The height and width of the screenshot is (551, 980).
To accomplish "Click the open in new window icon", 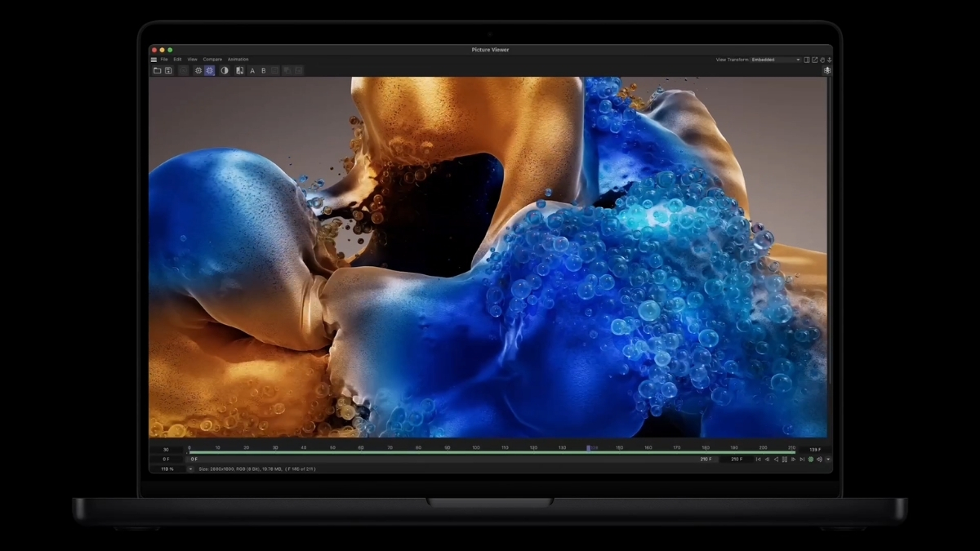I will pos(814,60).
